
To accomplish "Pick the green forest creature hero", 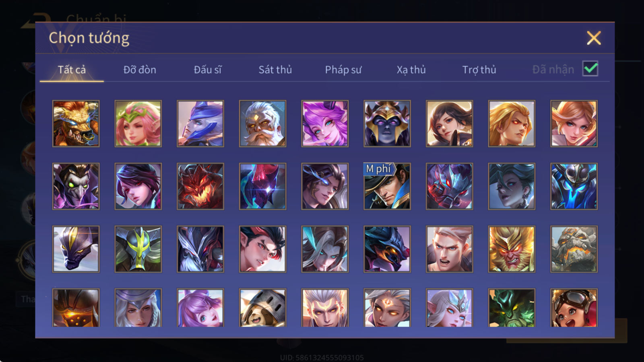I will pos(512,308).
